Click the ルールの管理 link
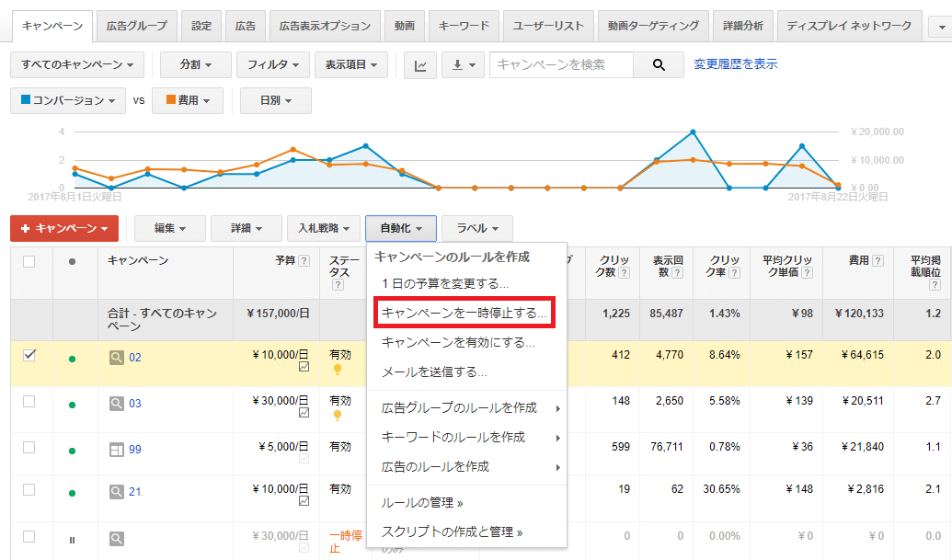 (421, 503)
